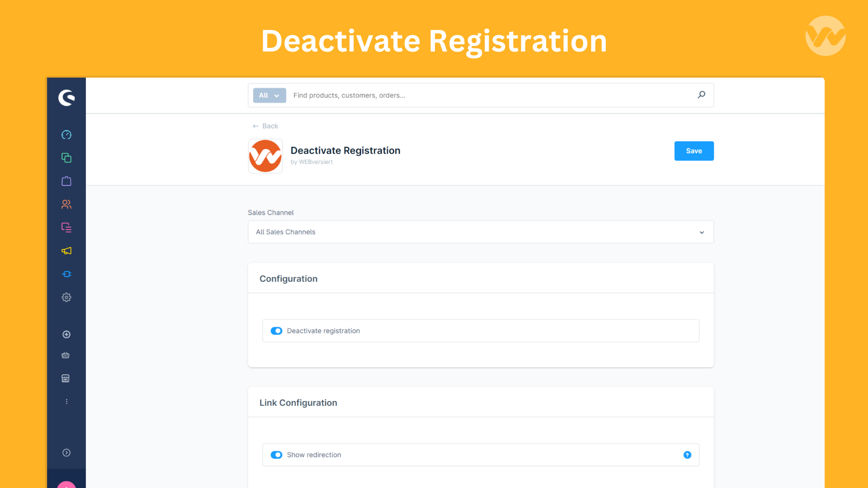Go back using the Back link
The image size is (868, 488).
point(265,126)
